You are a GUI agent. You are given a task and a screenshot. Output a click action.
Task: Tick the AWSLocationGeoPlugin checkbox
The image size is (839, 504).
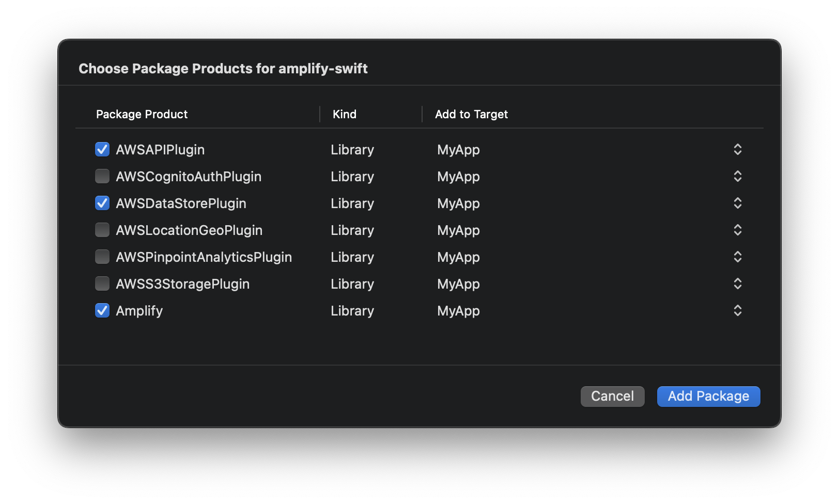pyautogui.click(x=102, y=230)
